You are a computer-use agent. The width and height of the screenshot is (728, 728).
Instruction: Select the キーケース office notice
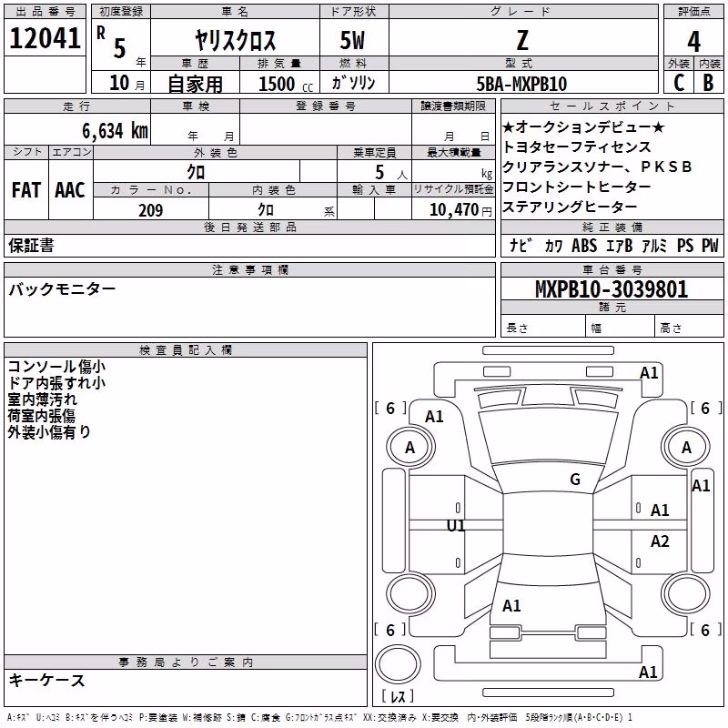(x=47, y=681)
